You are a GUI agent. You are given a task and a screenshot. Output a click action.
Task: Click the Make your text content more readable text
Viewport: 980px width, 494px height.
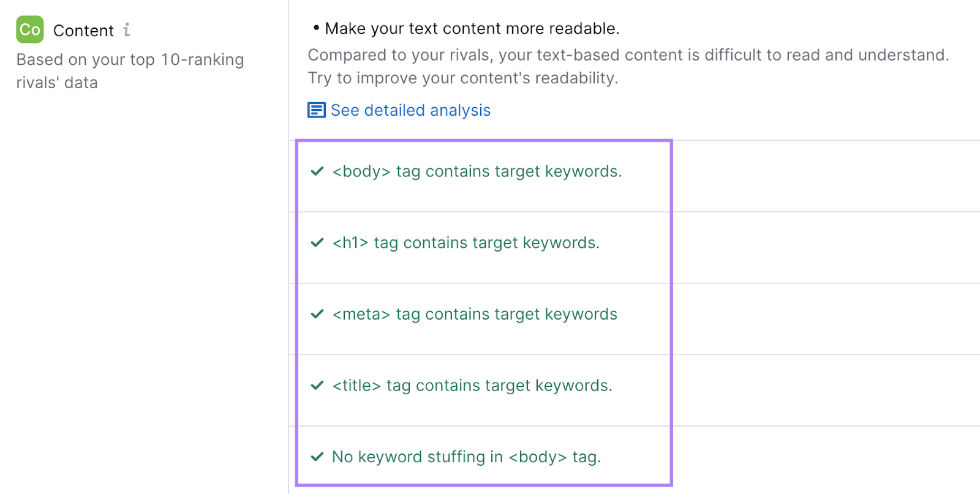click(472, 28)
